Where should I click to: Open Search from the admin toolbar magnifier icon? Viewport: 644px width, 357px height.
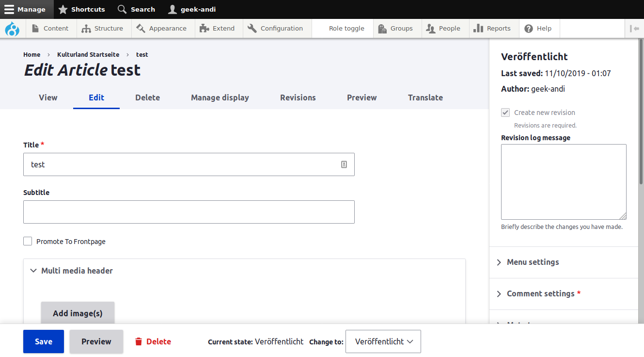[122, 9]
